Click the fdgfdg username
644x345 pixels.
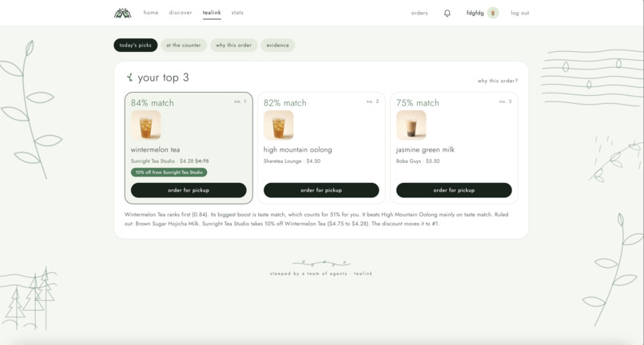pyautogui.click(x=475, y=13)
